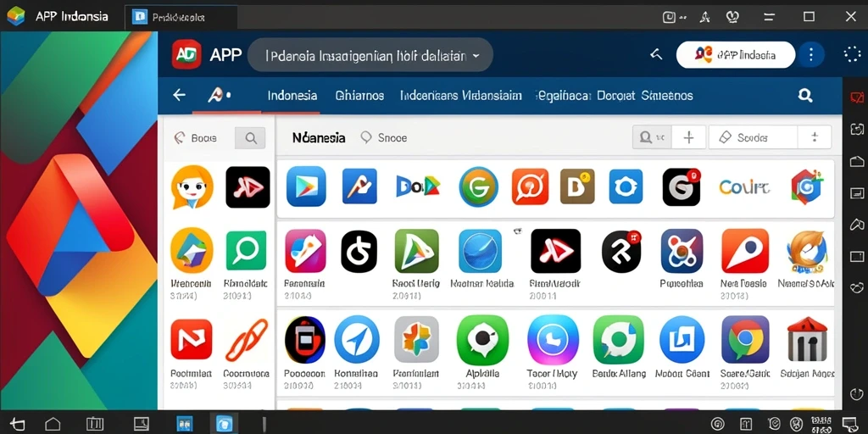Click the highlighted blue app in bottom taskbar

pos(224,424)
